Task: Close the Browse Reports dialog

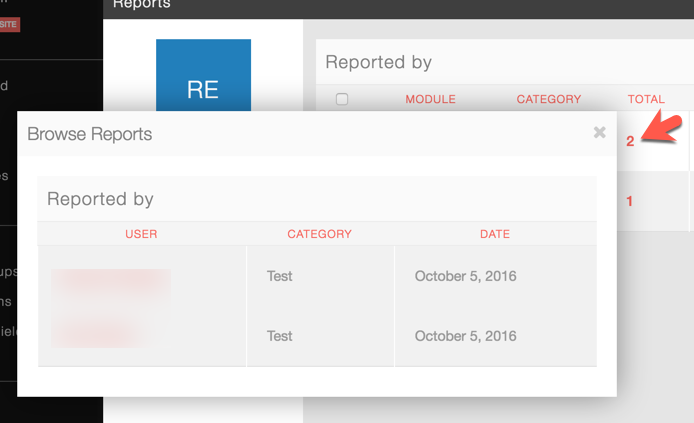Action: coord(599,132)
